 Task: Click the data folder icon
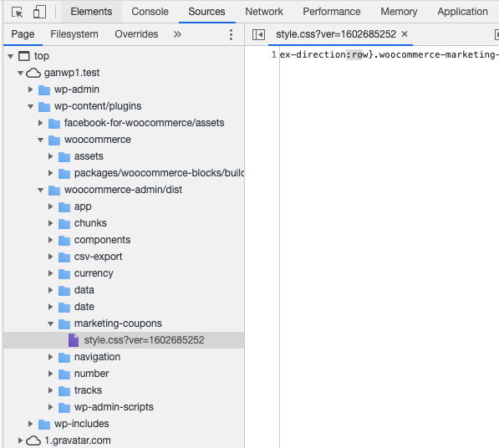(x=64, y=291)
